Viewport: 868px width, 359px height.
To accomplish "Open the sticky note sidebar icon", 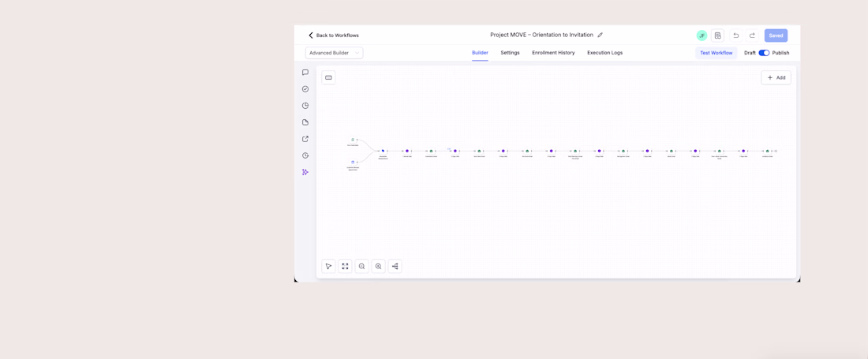I will click(305, 122).
